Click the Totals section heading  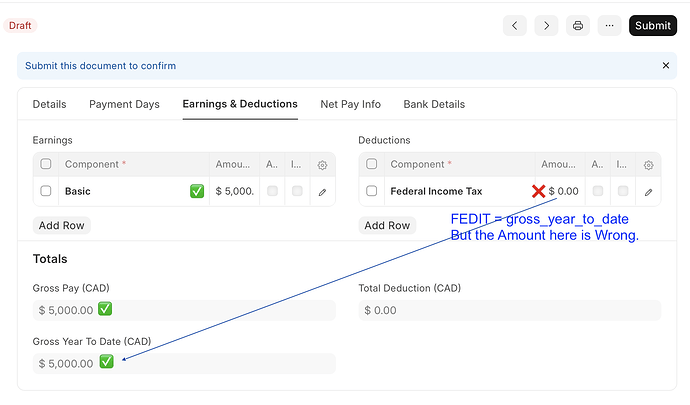(x=50, y=259)
